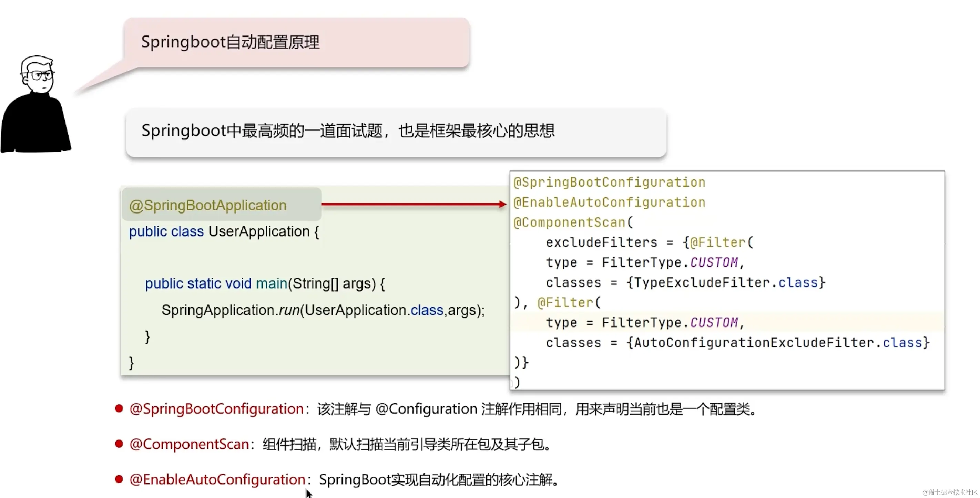Click TypeExcludeFilter.class in the code
980x498 pixels.
click(x=726, y=282)
